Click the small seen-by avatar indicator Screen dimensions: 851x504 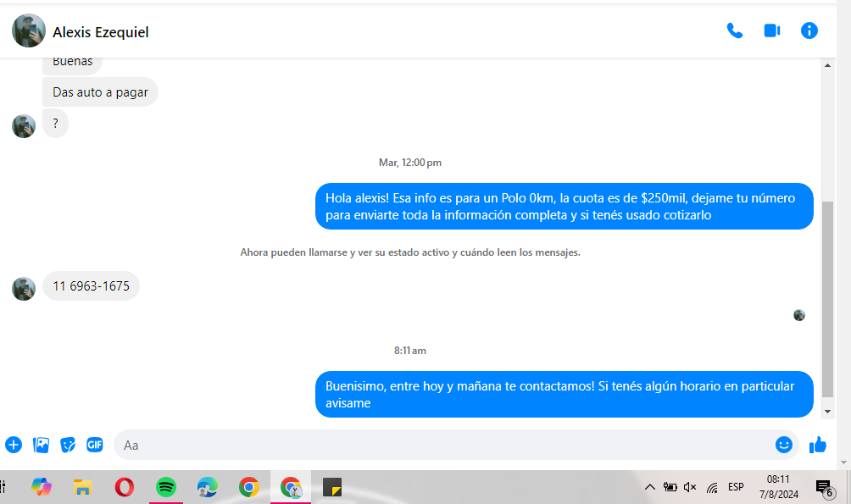point(799,315)
